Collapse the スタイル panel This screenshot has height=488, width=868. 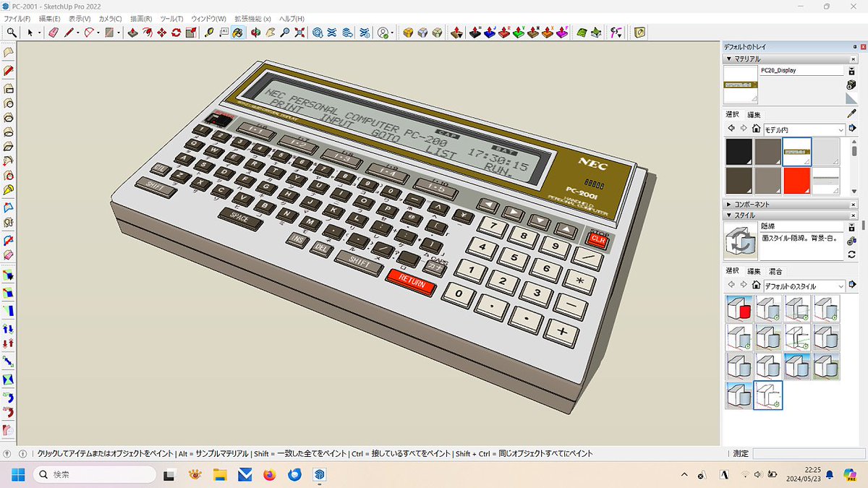(x=729, y=215)
